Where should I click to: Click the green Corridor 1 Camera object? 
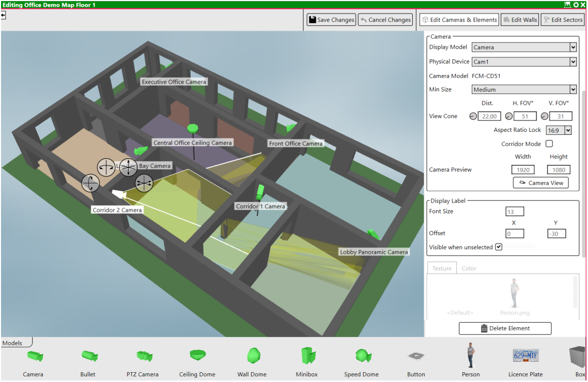click(260, 192)
